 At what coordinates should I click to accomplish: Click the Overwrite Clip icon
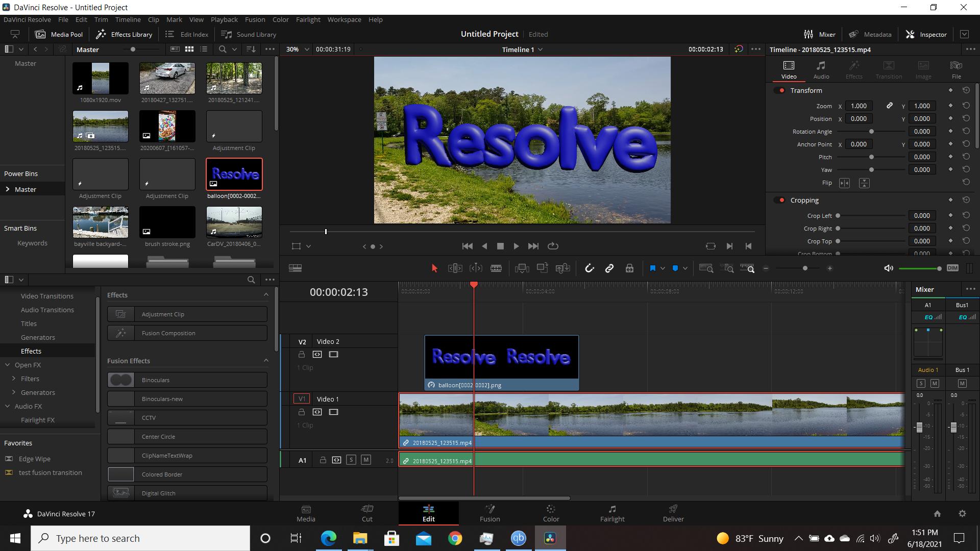tap(542, 268)
